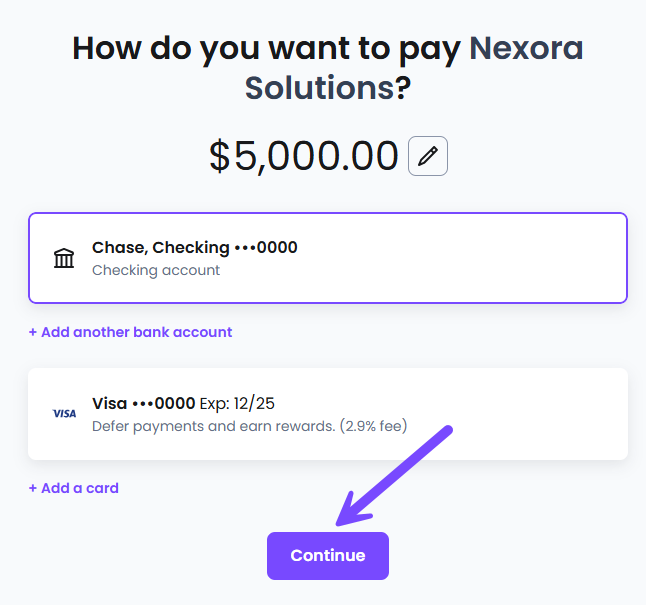Click the plus sign before Add another bank account
646x605 pixels.
point(33,332)
